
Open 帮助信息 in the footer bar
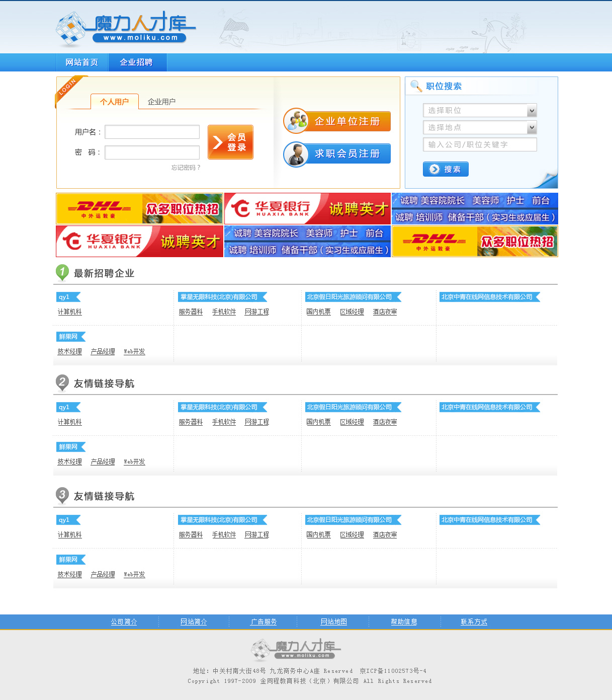(404, 622)
